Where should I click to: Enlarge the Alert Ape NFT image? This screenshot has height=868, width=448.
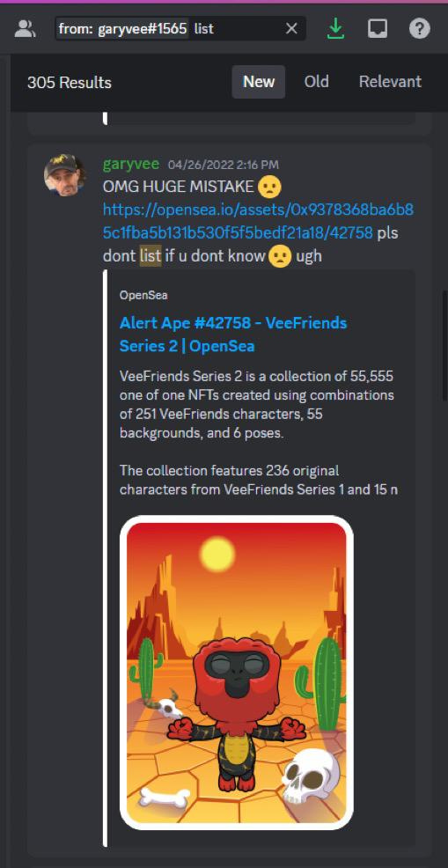coord(237,673)
